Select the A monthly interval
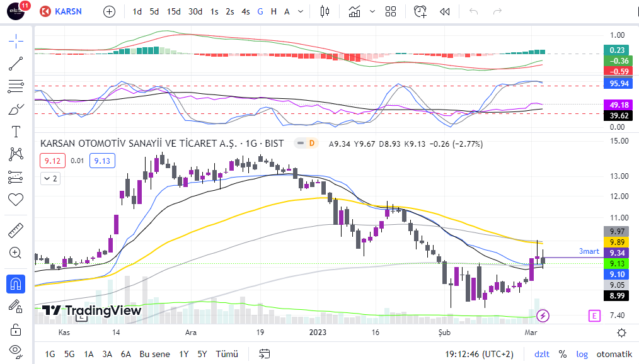This screenshot has width=639, height=364. tap(287, 11)
